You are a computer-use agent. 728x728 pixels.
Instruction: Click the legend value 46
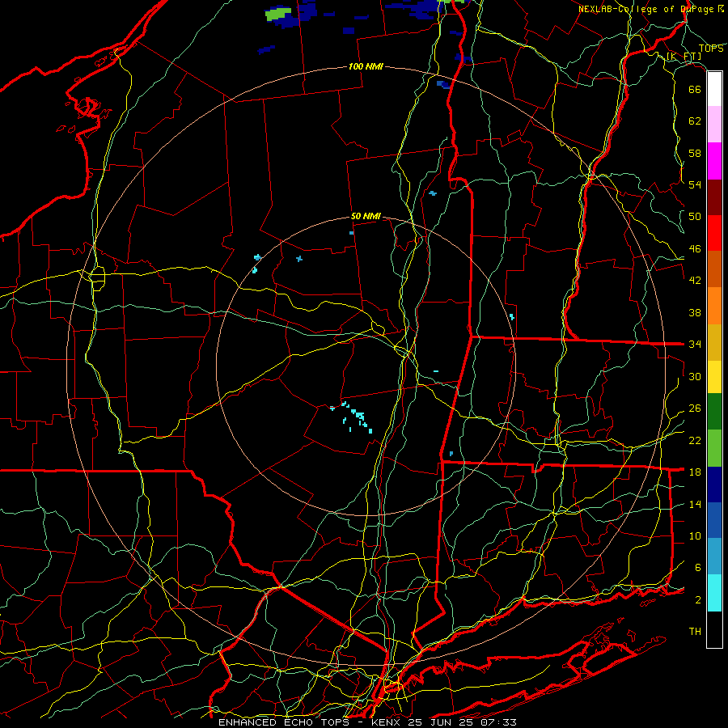click(695, 249)
